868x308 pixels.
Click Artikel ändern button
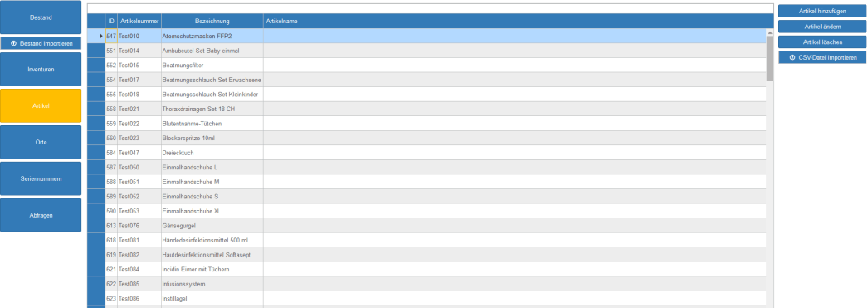(x=822, y=27)
